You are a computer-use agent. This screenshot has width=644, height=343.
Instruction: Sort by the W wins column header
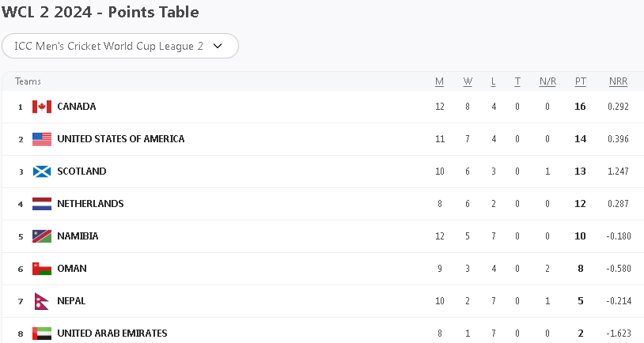coord(468,81)
